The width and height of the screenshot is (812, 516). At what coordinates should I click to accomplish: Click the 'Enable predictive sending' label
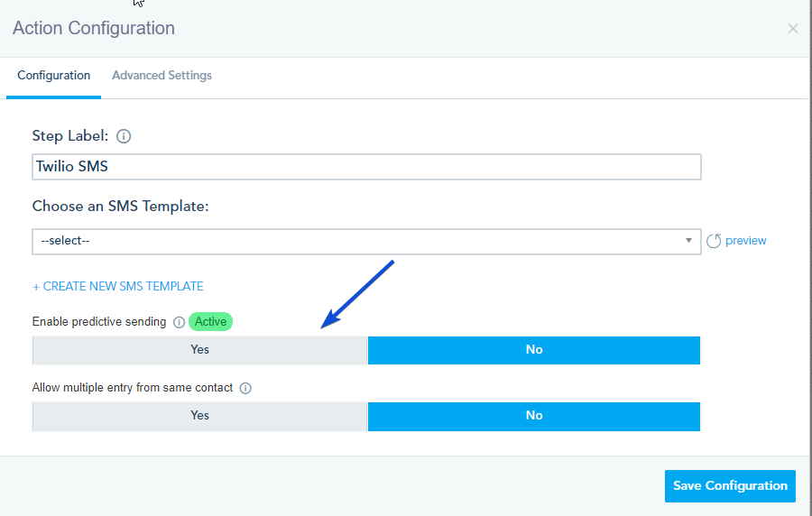coord(99,322)
